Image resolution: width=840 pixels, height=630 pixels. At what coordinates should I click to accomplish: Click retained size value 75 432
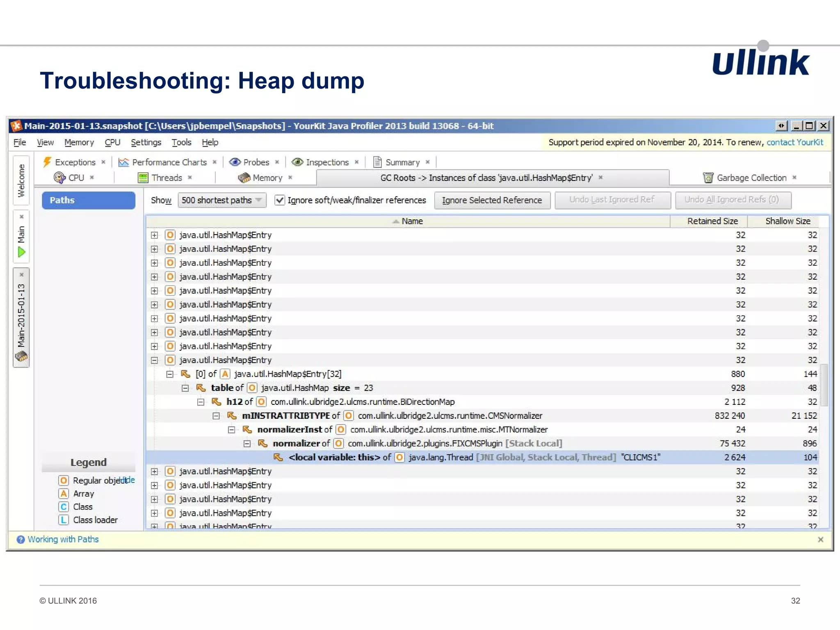point(733,444)
